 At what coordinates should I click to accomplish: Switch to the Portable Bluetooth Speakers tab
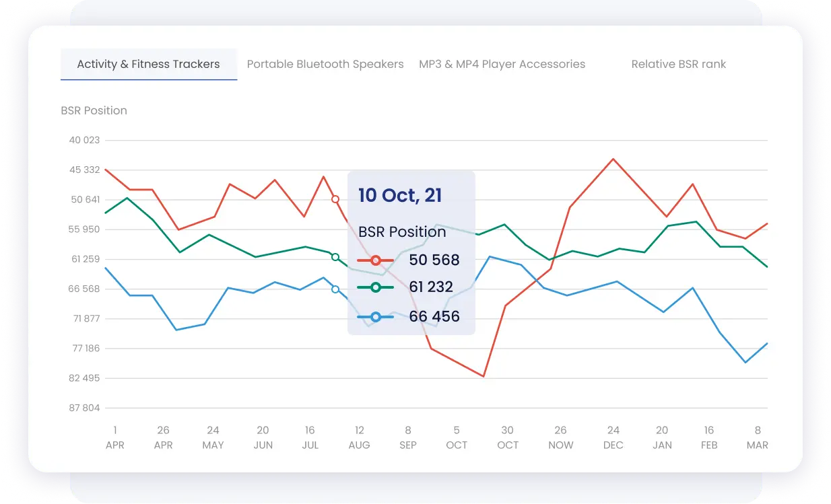point(325,65)
